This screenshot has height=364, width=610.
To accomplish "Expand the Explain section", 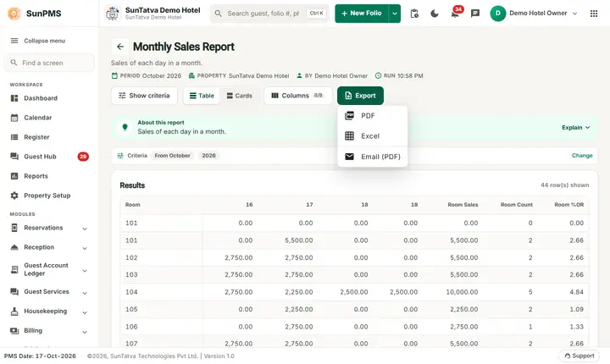I will coord(576,128).
